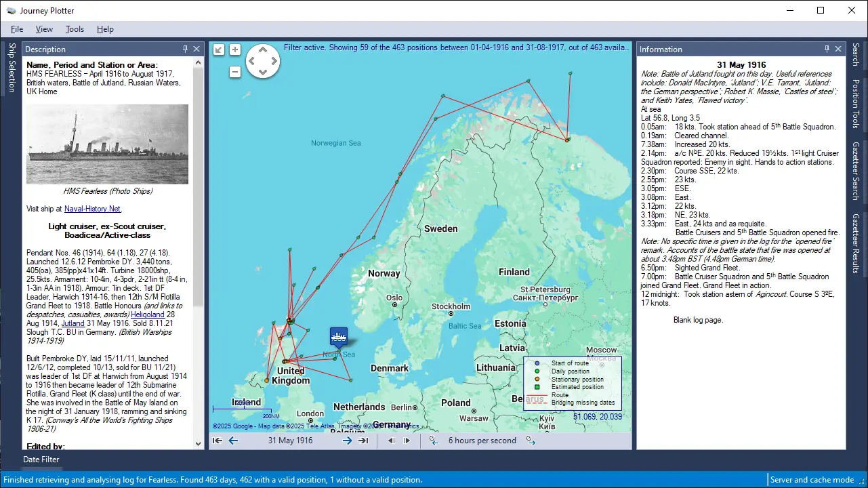
Task: Open the Gazetteer Results side tab
Action: click(x=856, y=243)
